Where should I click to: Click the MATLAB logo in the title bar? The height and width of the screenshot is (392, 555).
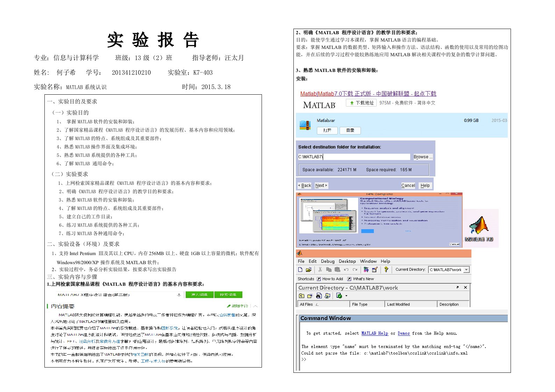click(299, 253)
